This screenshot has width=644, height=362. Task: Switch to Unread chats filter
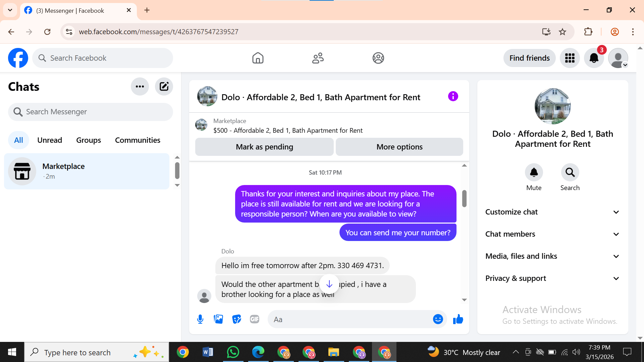[x=50, y=140]
